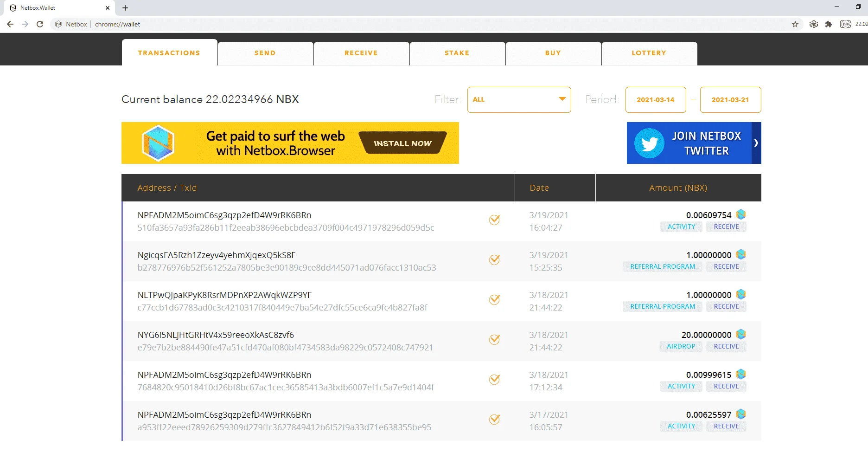868x453 pixels.
Task: Click RECEIVE tag on 0.00625597 row
Action: click(x=726, y=426)
